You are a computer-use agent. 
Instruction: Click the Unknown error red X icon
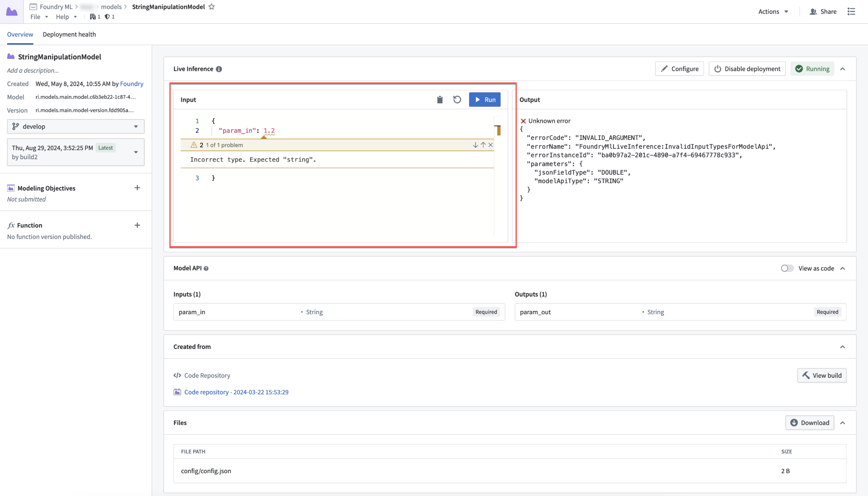pos(523,121)
